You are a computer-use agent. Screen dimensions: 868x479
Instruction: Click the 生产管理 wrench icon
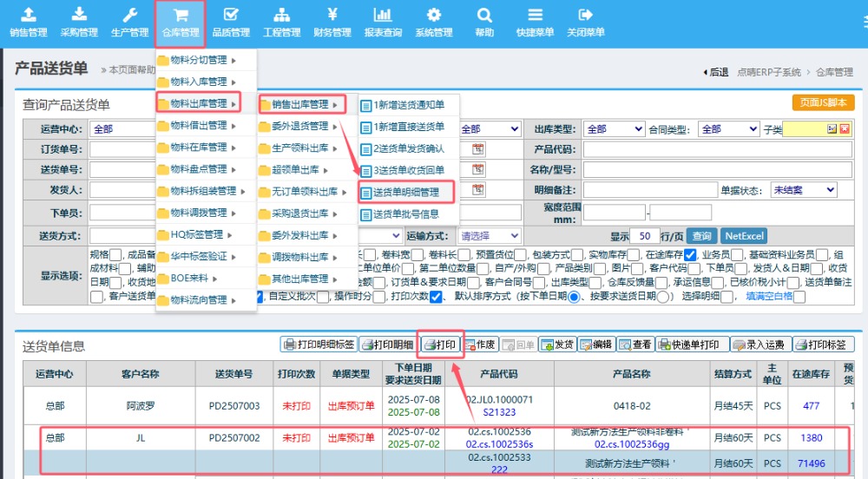129,15
